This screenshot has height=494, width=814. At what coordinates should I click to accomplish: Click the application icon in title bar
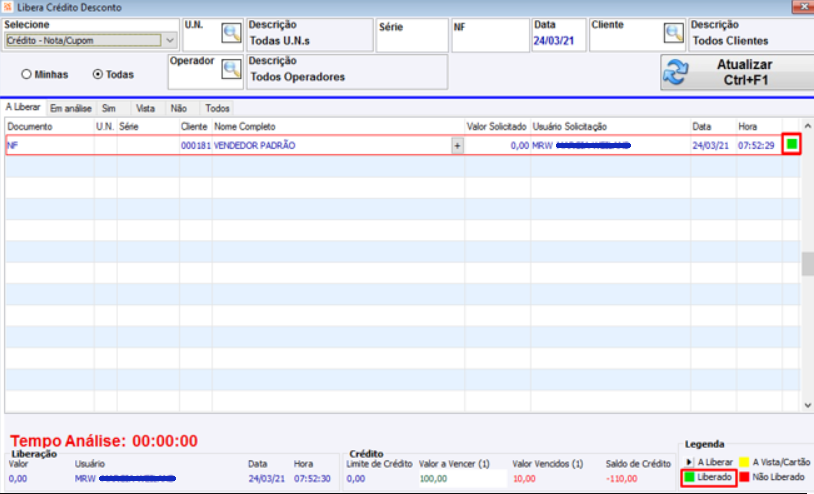(8, 7)
